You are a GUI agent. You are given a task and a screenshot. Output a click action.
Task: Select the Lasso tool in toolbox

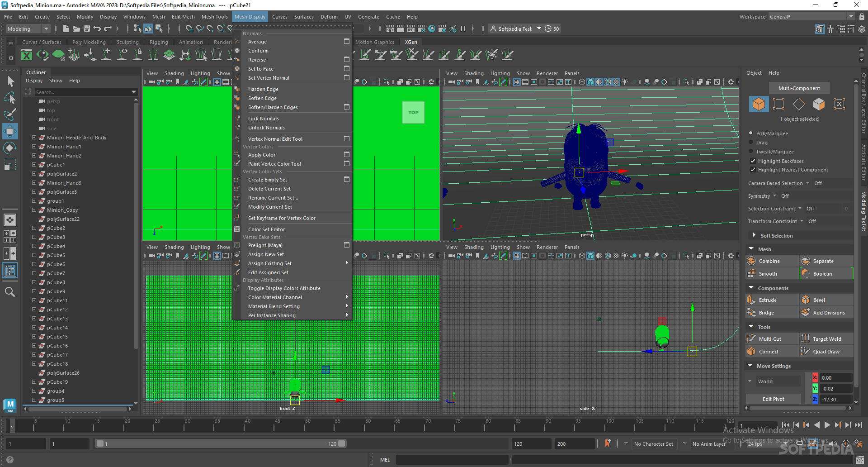point(10,98)
